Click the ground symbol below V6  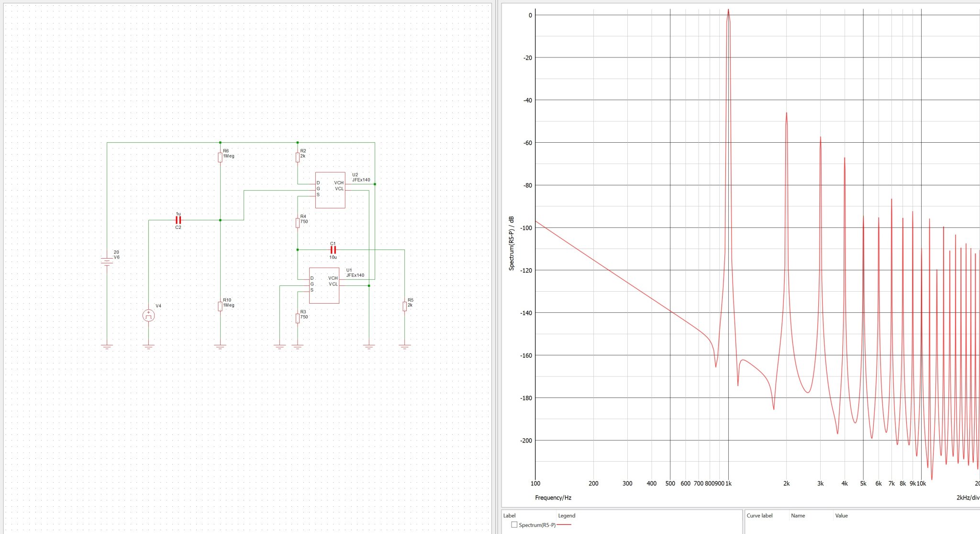coord(107,347)
